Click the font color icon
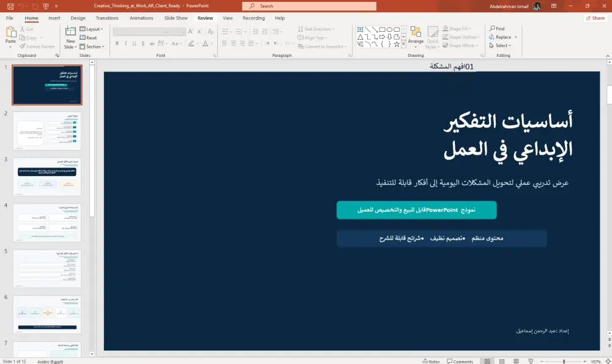This screenshot has width=612, height=364. [x=205, y=43]
